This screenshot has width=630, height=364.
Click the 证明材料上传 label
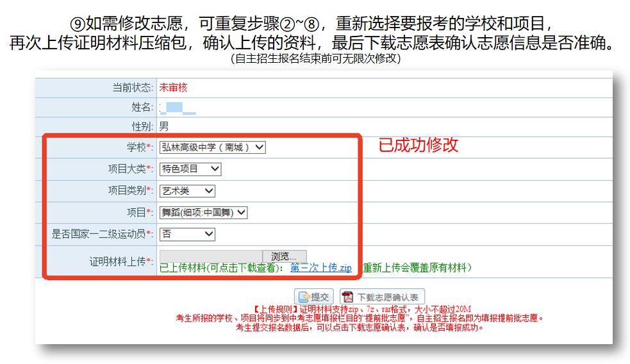(x=121, y=262)
